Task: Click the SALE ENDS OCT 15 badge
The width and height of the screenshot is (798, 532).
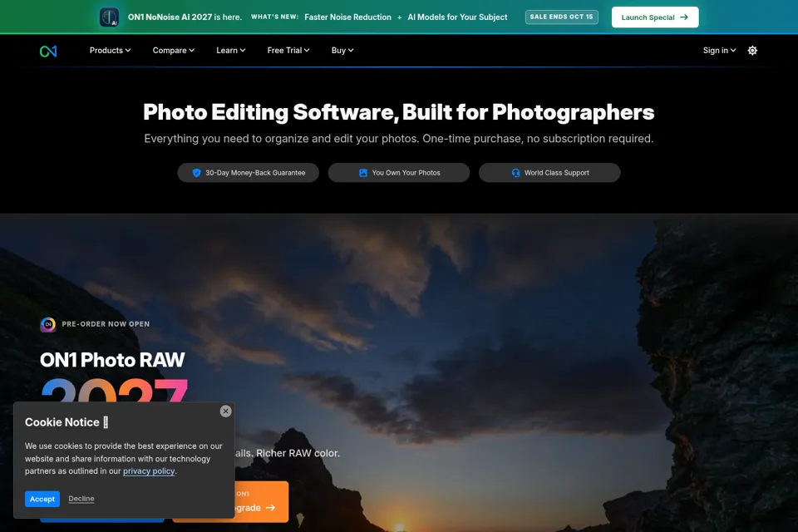Action: [x=561, y=17]
